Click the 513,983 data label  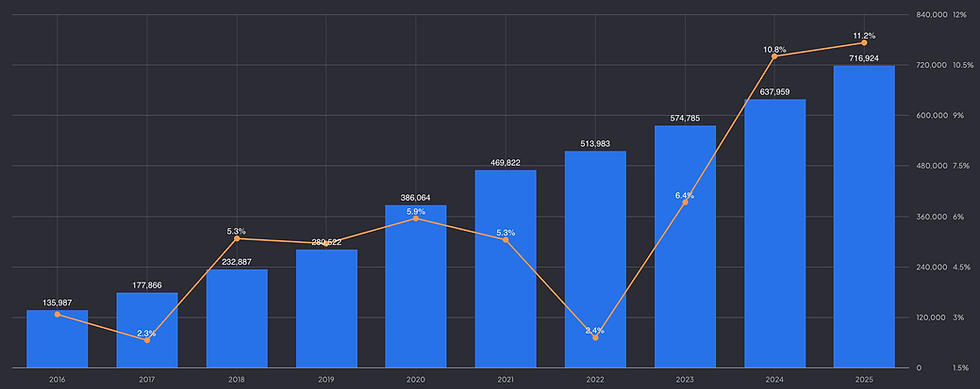pos(595,144)
